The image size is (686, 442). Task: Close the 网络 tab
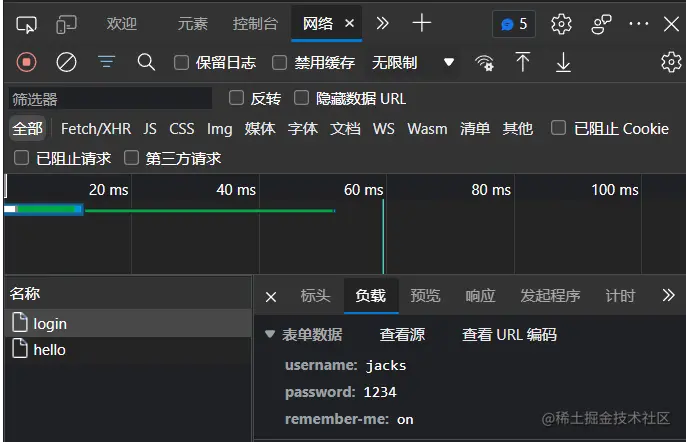(349, 23)
